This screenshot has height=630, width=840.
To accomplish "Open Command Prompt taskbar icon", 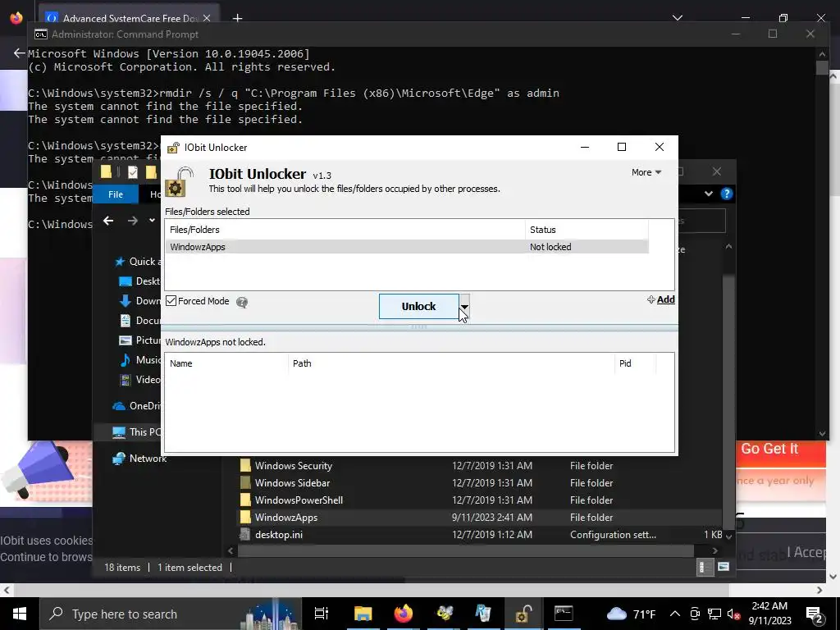I will coord(564,614).
